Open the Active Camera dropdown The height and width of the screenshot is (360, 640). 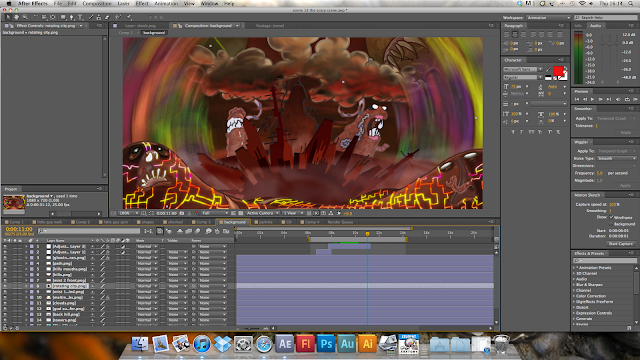click(x=262, y=213)
